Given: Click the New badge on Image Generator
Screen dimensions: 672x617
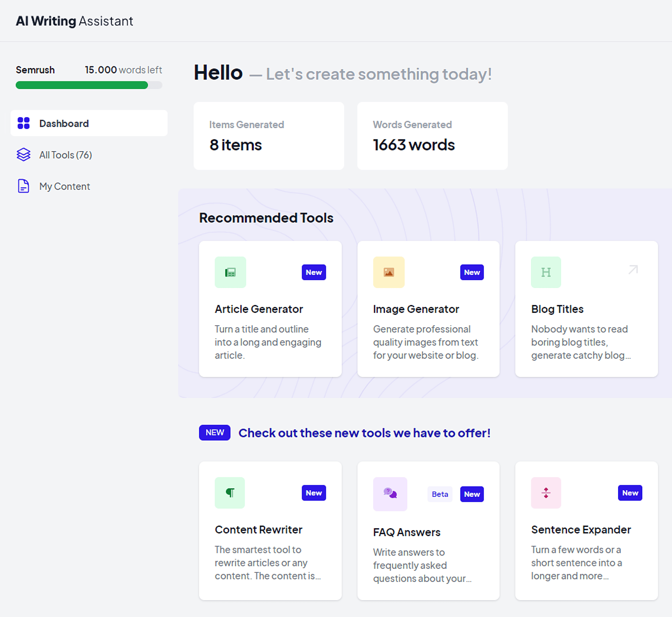Looking at the screenshot, I should coord(471,272).
